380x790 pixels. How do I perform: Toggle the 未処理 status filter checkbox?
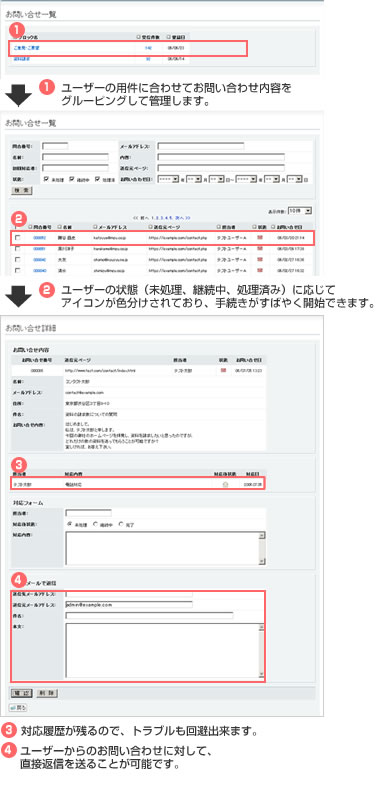tap(46, 179)
